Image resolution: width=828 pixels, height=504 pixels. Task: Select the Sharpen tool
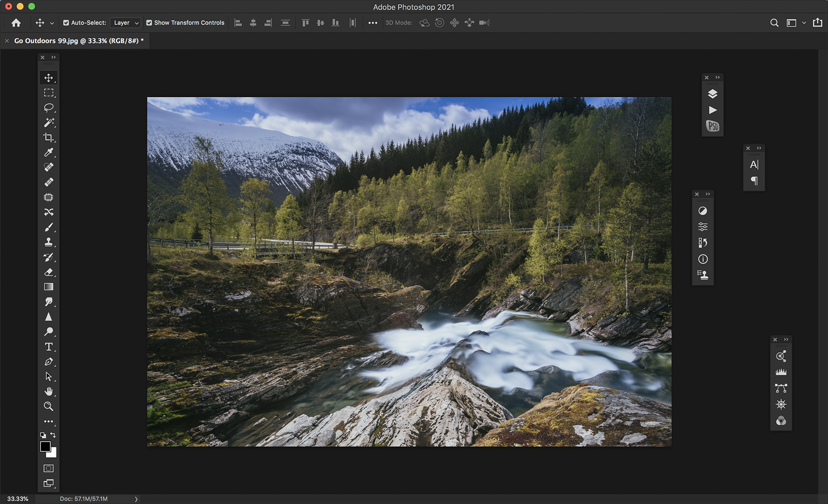tap(48, 317)
